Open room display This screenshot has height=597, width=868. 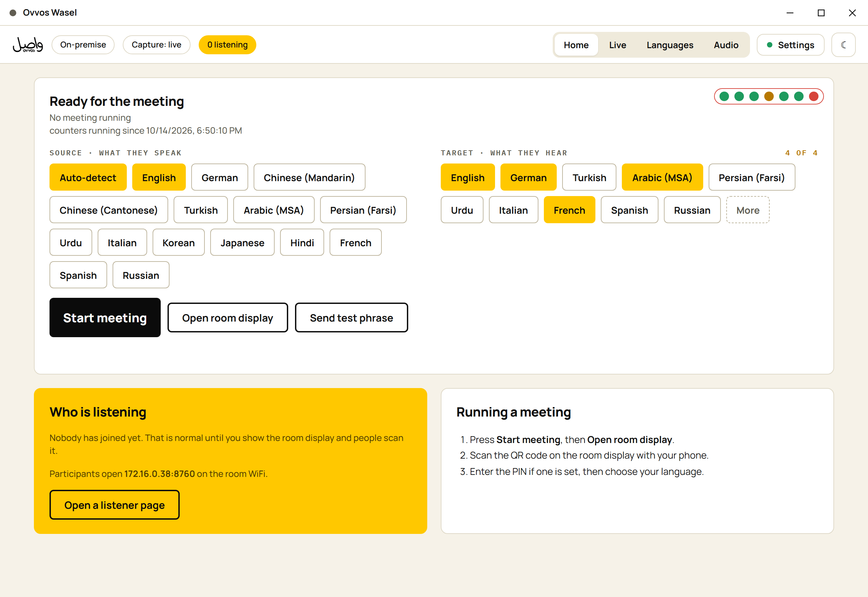pos(228,317)
